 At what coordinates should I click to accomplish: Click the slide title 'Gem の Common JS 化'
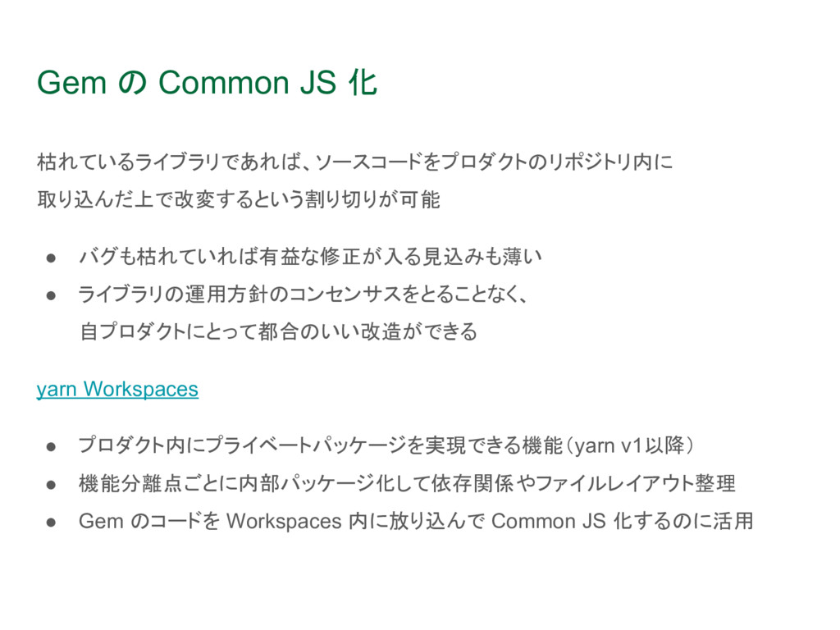[x=208, y=83]
